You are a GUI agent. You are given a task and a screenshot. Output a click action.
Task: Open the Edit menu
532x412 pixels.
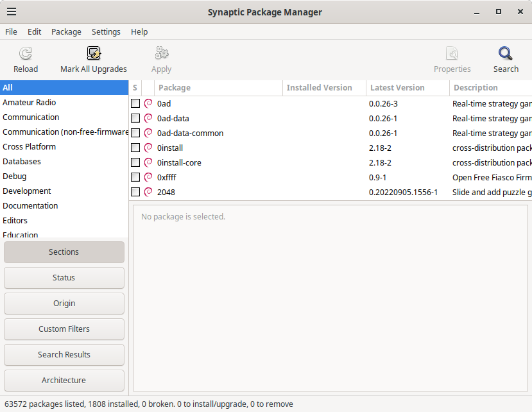34,31
